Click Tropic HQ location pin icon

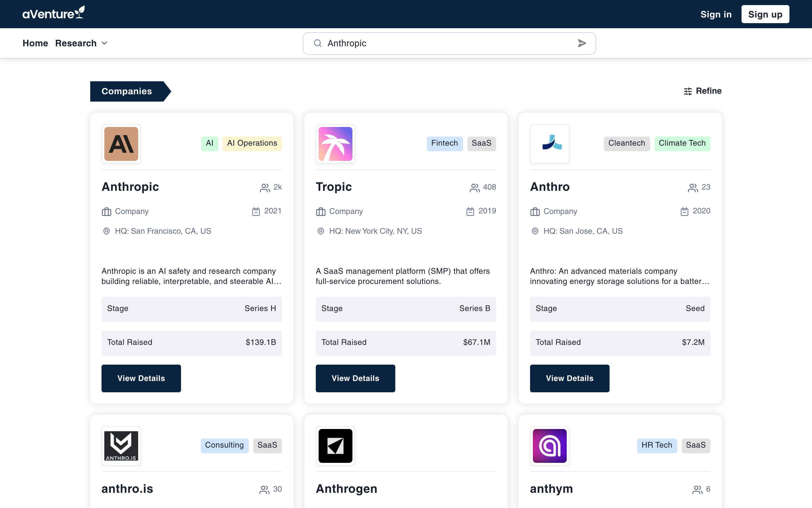pos(321,231)
